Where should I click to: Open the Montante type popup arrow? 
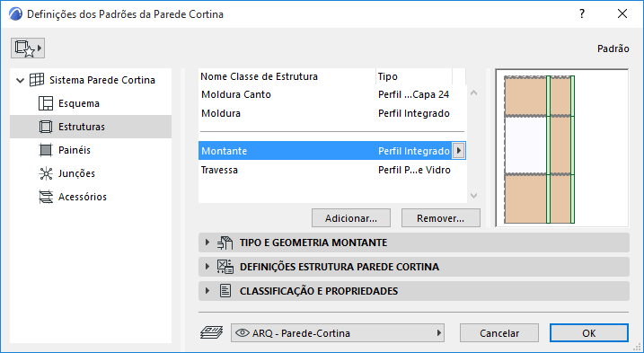point(458,151)
